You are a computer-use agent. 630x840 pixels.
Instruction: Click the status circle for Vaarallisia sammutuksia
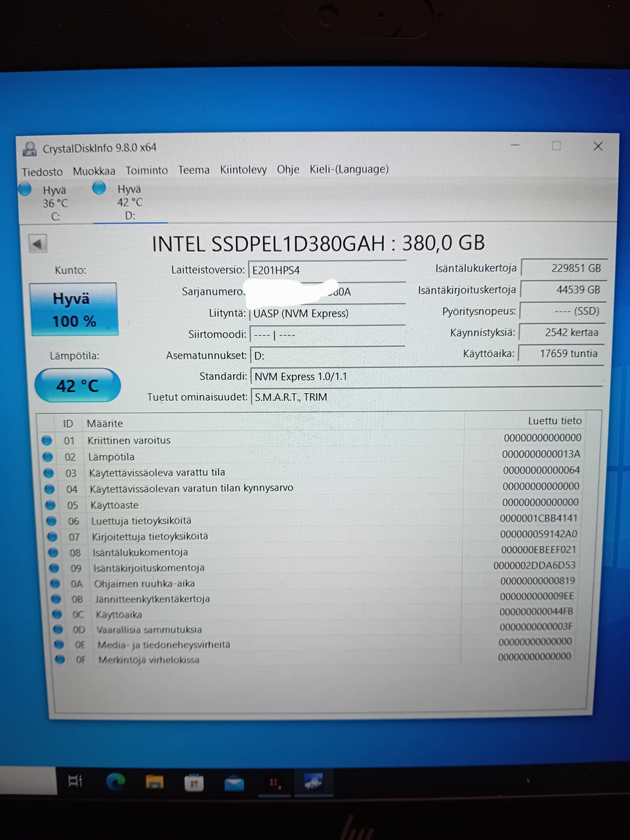click(x=58, y=629)
